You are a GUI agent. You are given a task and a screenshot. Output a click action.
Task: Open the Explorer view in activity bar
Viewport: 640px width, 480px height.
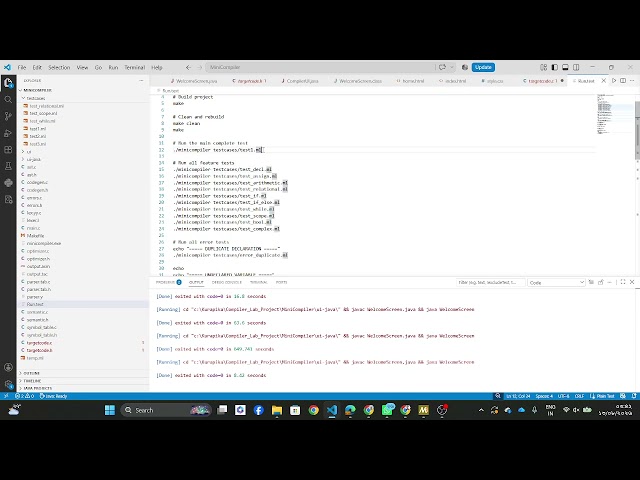click(x=8, y=83)
